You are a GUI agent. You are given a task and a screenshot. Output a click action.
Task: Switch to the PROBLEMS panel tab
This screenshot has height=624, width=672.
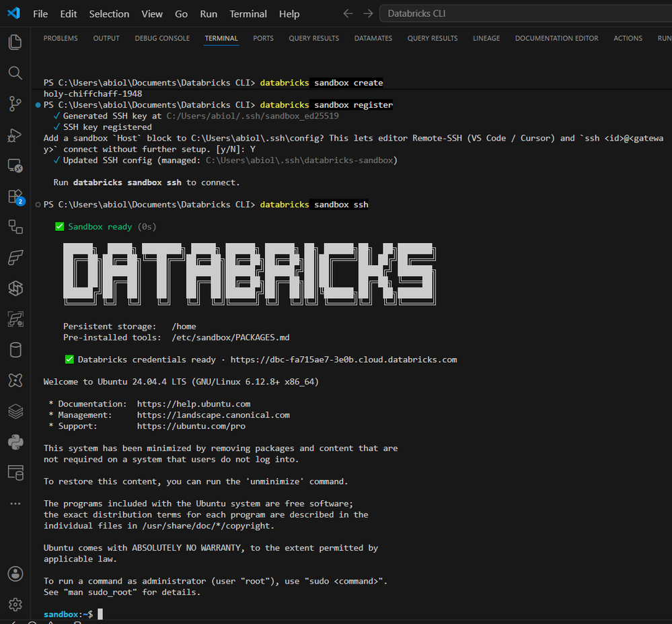[x=61, y=38]
